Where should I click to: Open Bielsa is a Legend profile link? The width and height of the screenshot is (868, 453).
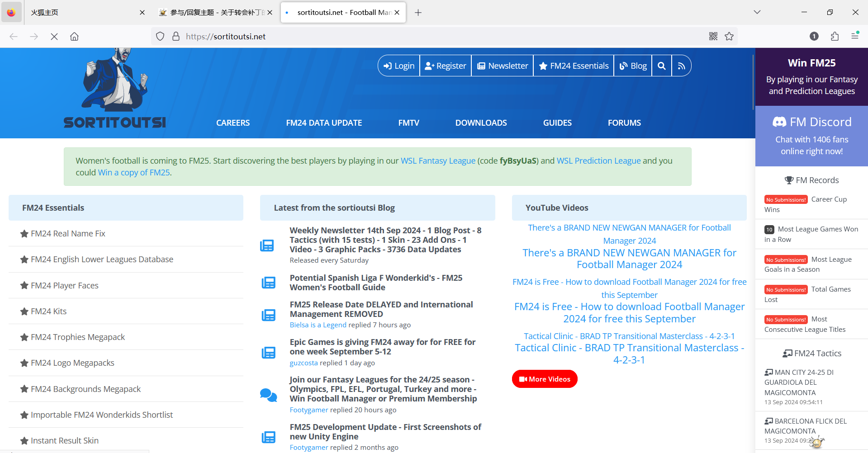318,325
